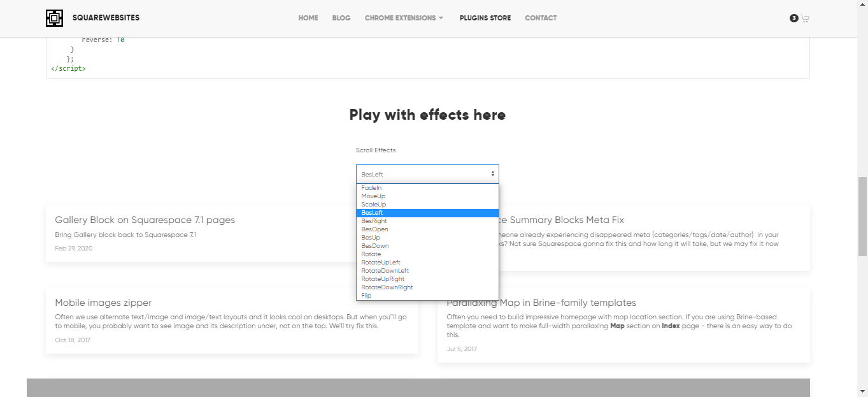Click the page's vertical scrollbar thumb
The image size is (868, 397).
(862, 216)
